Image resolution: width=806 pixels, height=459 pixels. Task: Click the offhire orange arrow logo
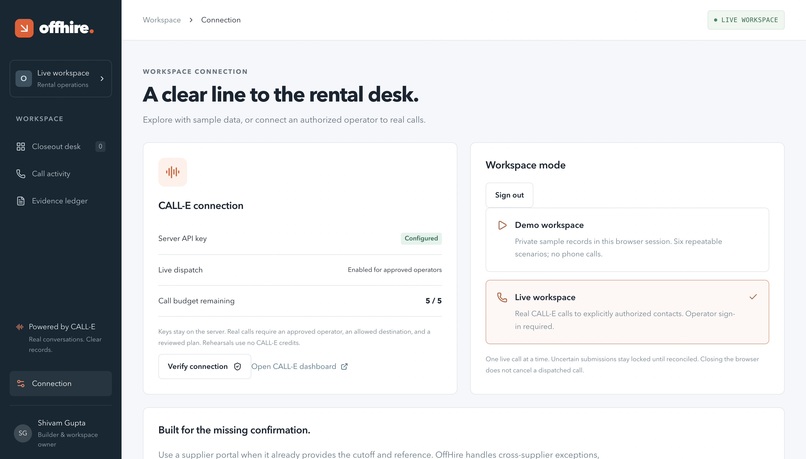[x=24, y=28]
